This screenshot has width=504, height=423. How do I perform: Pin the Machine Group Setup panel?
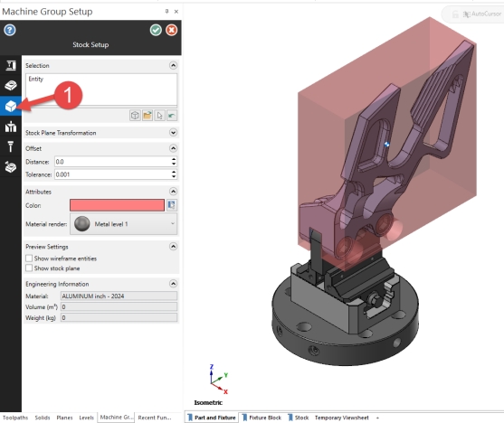click(x=166, y=12)
